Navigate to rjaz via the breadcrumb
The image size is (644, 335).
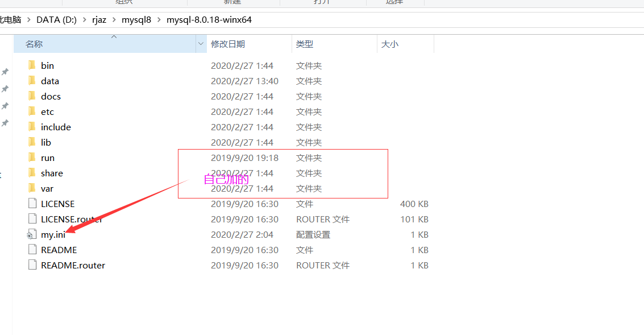click(99, 19)
